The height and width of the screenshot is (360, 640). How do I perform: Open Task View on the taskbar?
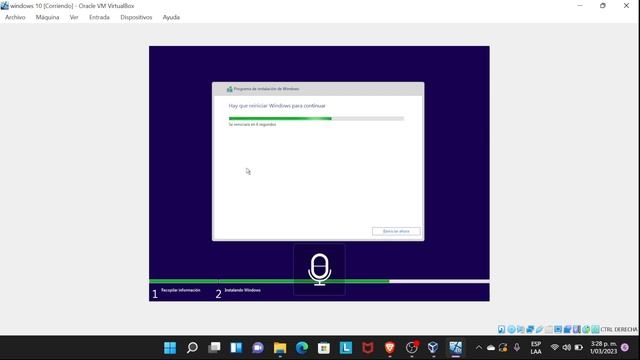214,348
